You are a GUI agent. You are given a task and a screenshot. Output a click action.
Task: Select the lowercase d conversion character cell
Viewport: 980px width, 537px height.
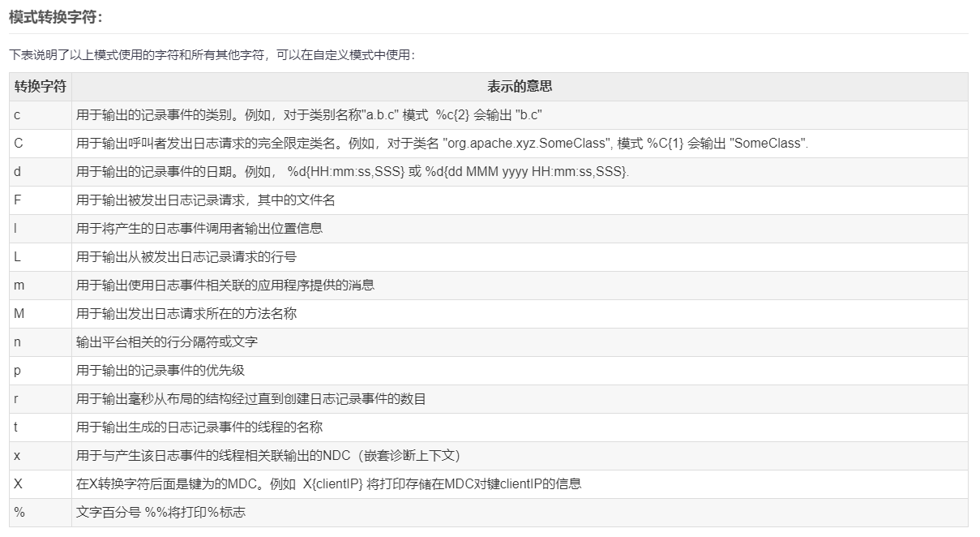pos(41,172)
